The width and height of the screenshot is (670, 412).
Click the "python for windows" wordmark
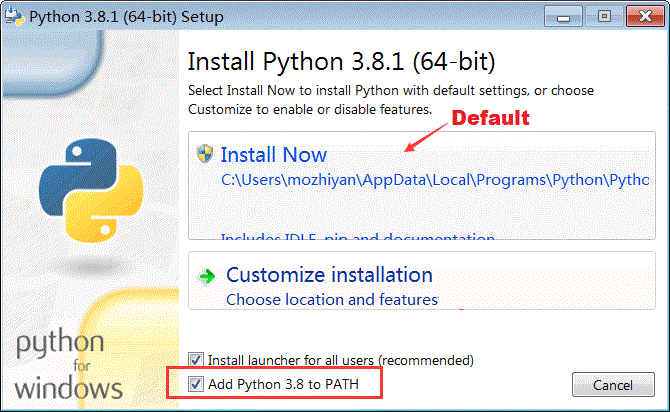click(69, 365)
